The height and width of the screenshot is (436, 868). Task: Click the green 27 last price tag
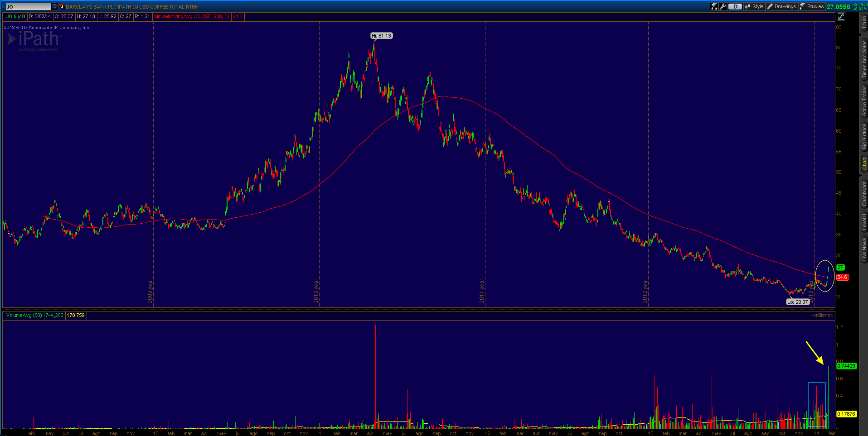pyautogui.click(x=840, y=267)
